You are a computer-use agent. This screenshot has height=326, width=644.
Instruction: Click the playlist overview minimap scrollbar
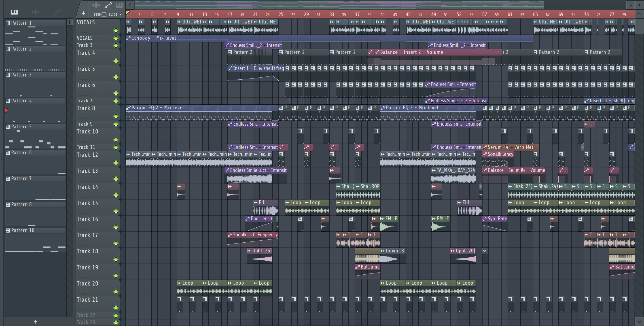point(339,5)
